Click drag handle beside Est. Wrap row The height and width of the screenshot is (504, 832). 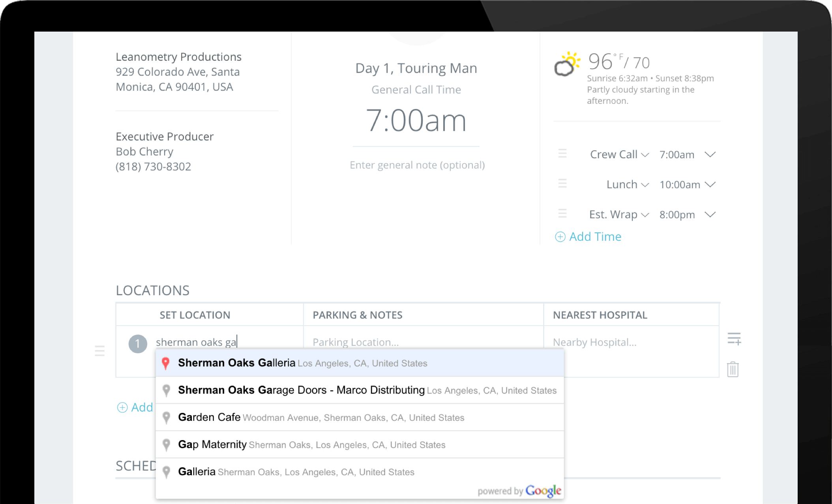click(x=562, y=214)
